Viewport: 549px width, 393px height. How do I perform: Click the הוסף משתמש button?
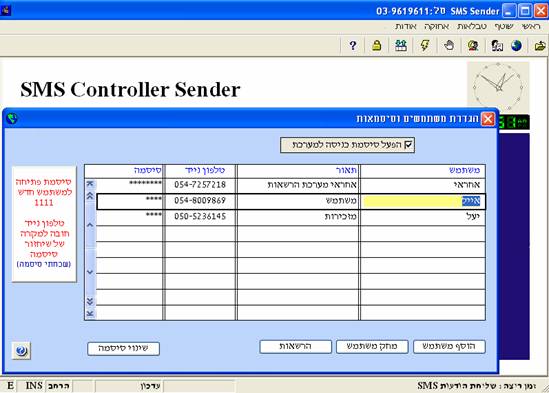pos(449,346)
